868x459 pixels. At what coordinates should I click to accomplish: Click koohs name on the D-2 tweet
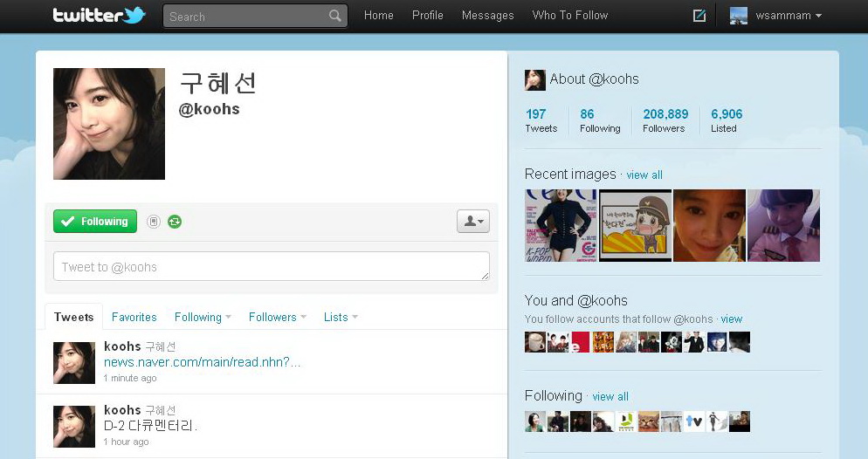pos(122,410)
